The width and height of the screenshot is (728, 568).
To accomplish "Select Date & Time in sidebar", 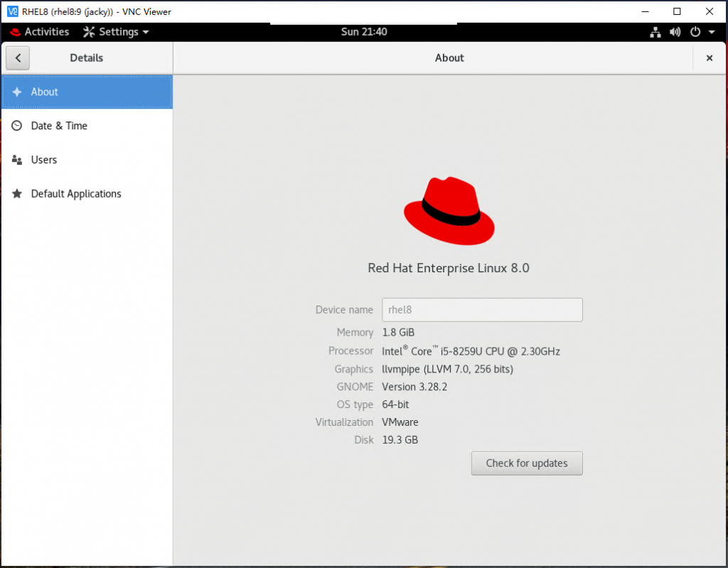I will [87, 126].
